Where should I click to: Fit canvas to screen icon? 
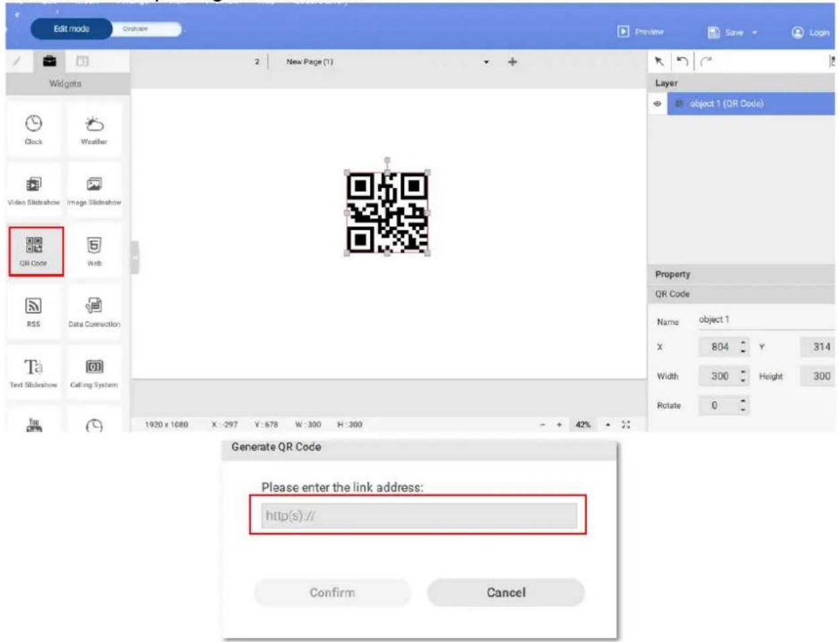[x=626, y=425]
